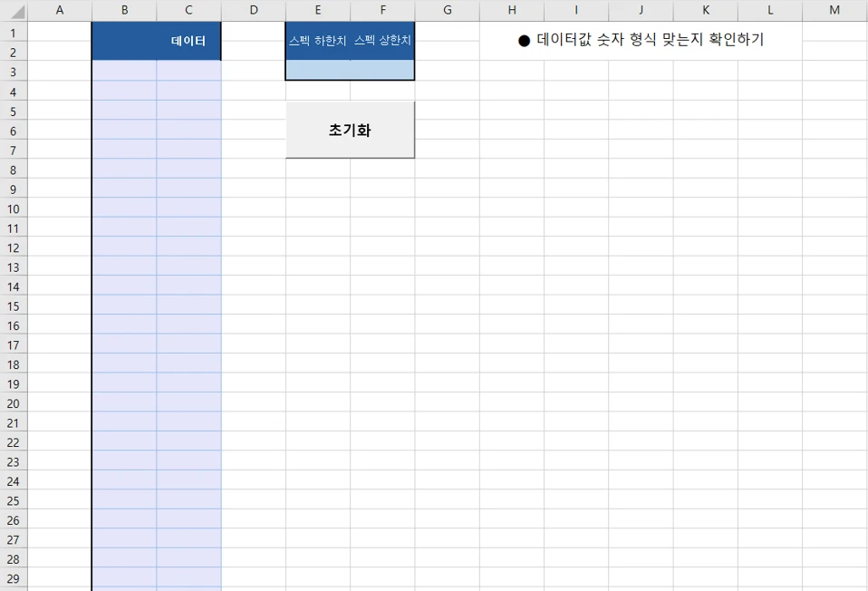Screen dimensions: 868x591
Task: Select column E header
Action: pos(318,11)
